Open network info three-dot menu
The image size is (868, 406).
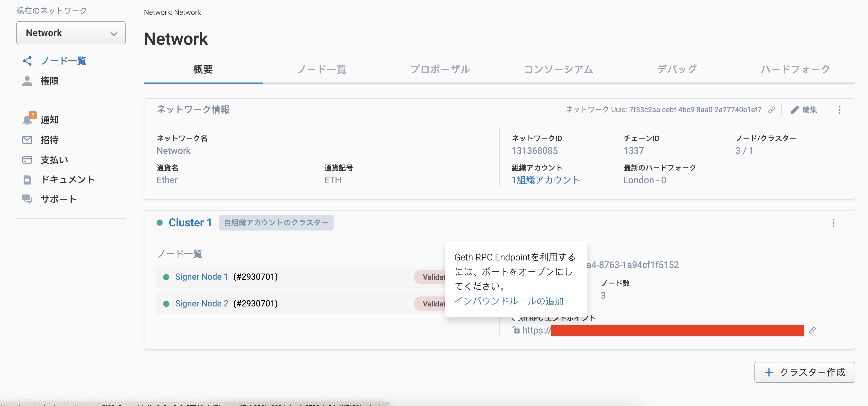pyautogui.click(x=840, y=110)
